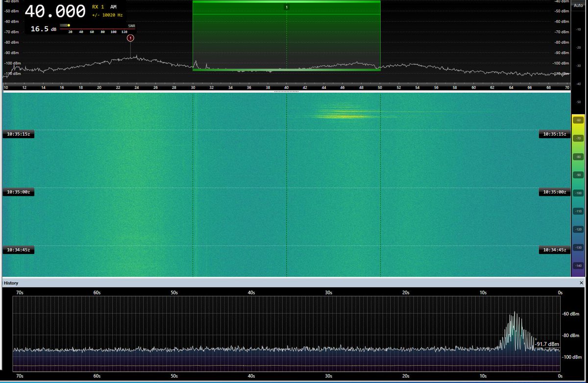Click the 40.000 frequency readout
The height and width of the screenshot is (383, 588).
tap(55, 11)
